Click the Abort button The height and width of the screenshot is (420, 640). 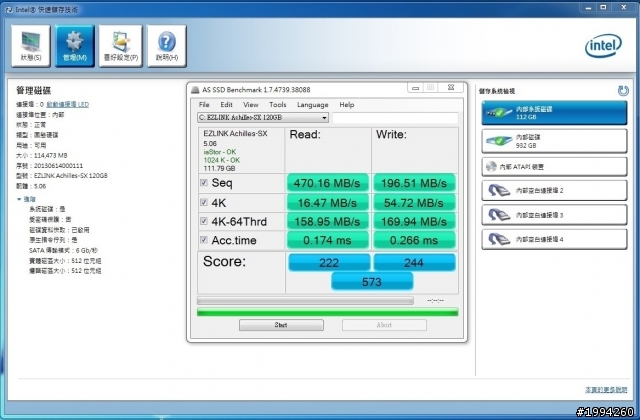(384, 325)
